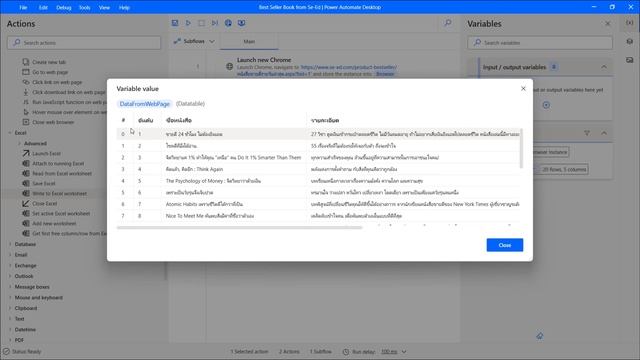Click the Status Ready indicator
640x360 pixels.
[x=22, y=351]
